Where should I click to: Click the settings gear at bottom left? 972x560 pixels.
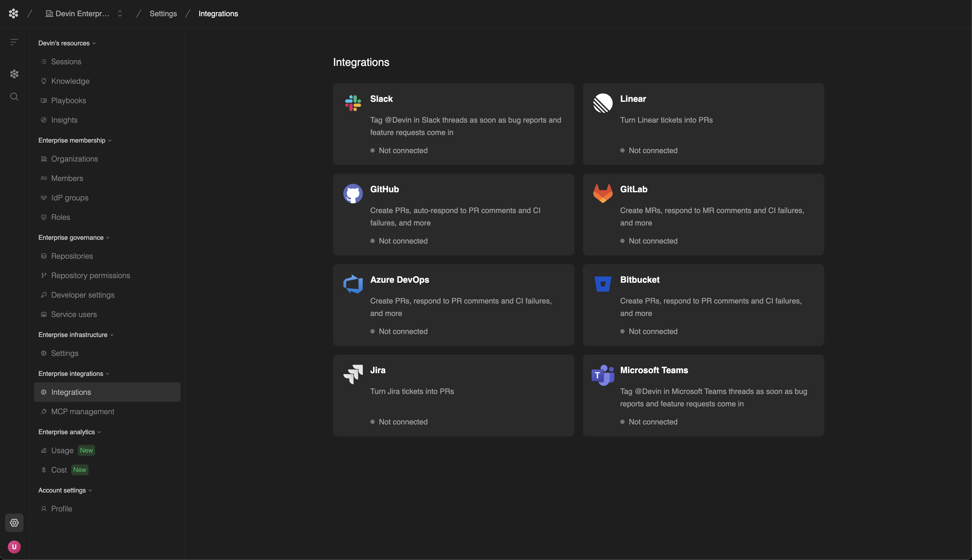point(14,522)
